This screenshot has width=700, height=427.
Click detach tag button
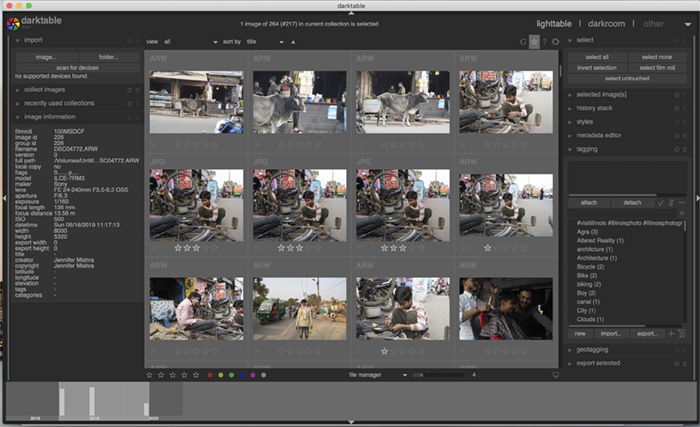coord(632,203)
